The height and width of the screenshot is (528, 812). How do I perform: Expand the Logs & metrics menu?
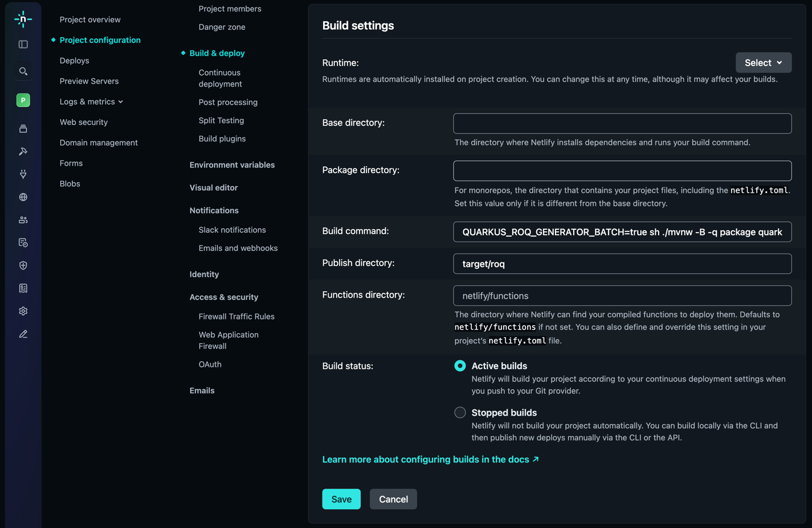click(x=91, y=101)
